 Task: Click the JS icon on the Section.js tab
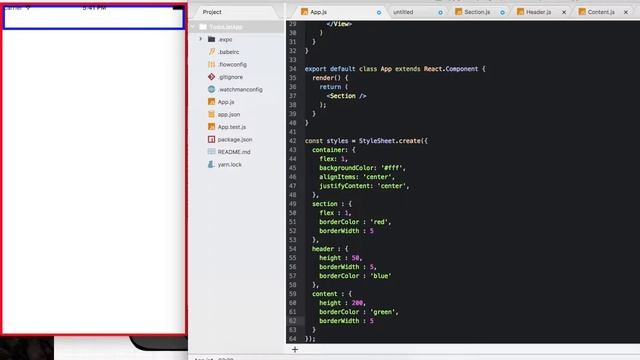coord(459,12)
